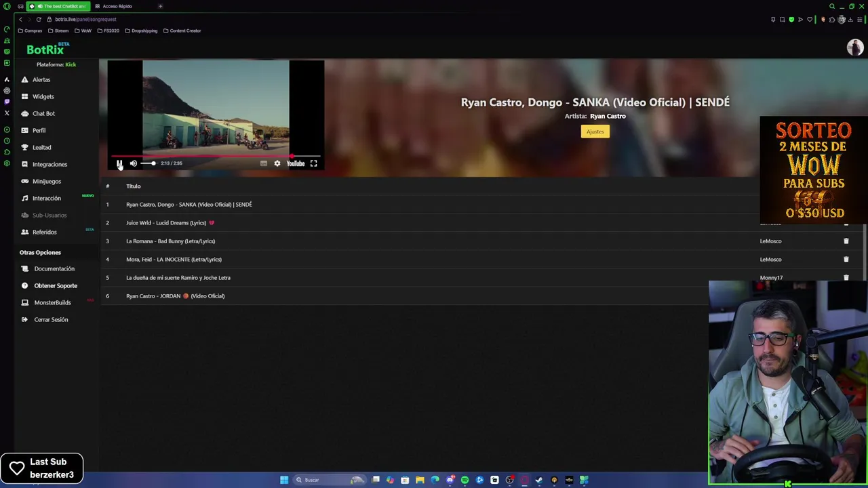Go back in the browser
868x488 pixels.
point(20,19)
